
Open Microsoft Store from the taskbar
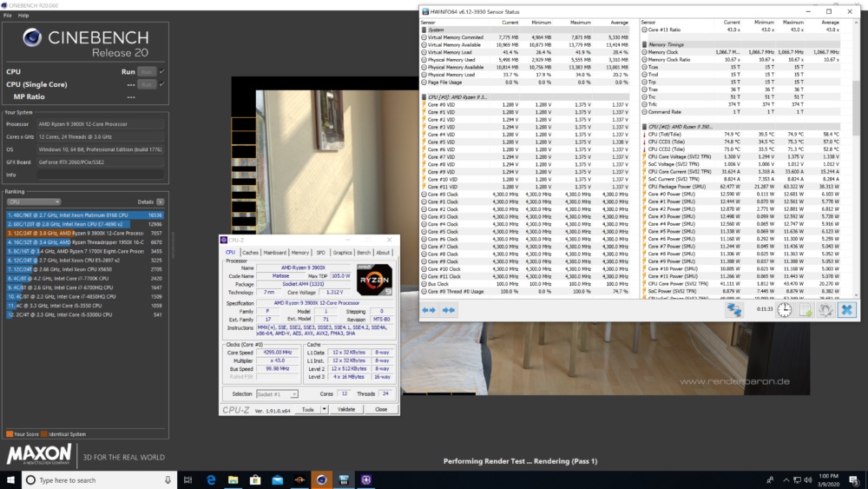[x=255, y=480]
